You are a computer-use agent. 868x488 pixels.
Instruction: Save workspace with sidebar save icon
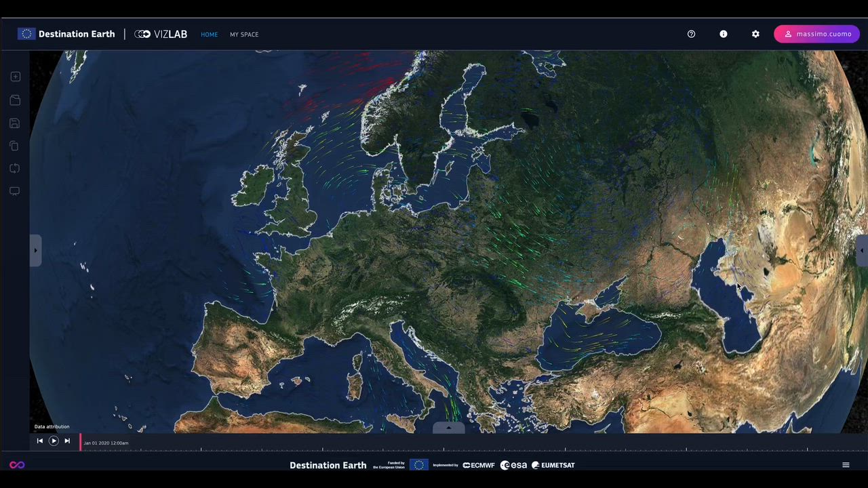click(x=15, y=123)
